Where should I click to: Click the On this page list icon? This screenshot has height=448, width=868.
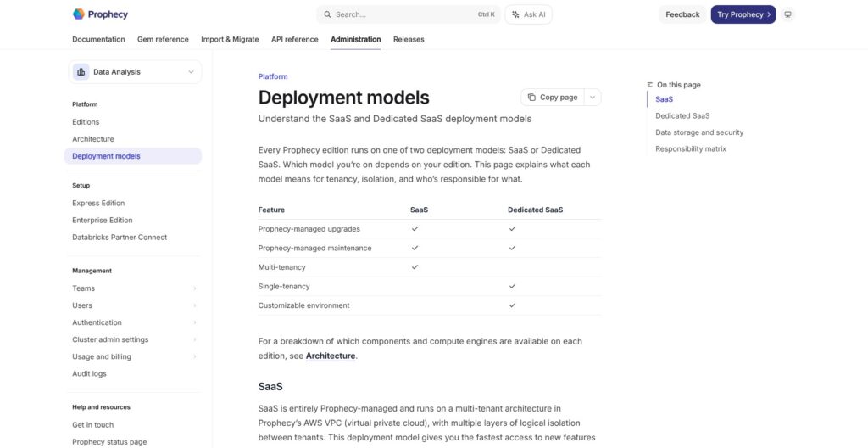click(x=650, y=85)
